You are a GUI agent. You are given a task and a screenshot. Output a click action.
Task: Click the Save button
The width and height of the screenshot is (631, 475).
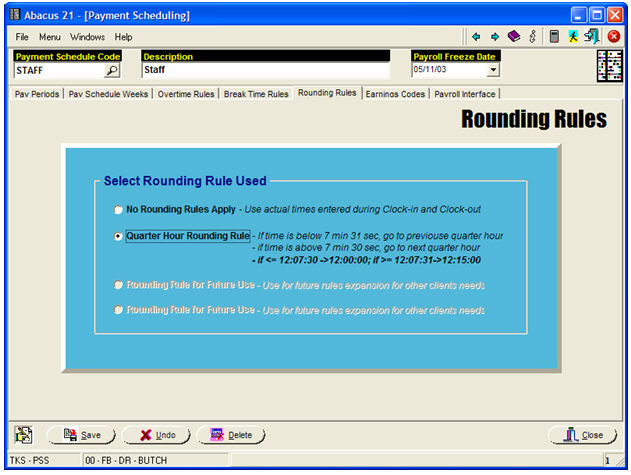tap(82, 435)
